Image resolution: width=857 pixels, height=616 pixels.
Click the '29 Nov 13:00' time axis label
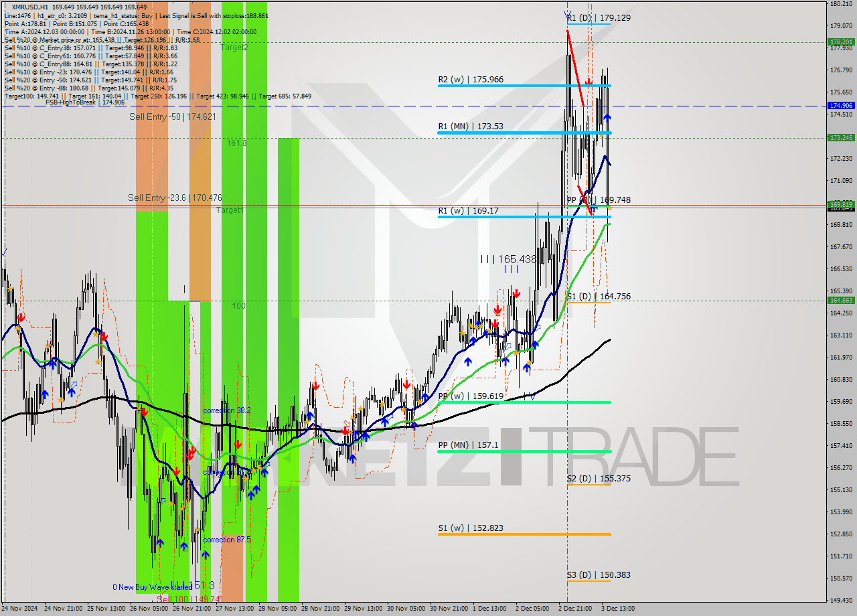pos(364,609)
